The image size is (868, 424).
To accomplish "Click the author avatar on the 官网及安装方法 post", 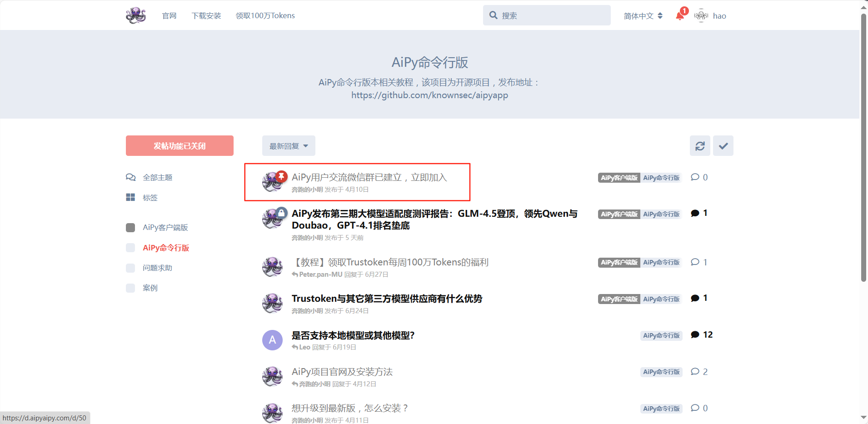I will point(272,376).
